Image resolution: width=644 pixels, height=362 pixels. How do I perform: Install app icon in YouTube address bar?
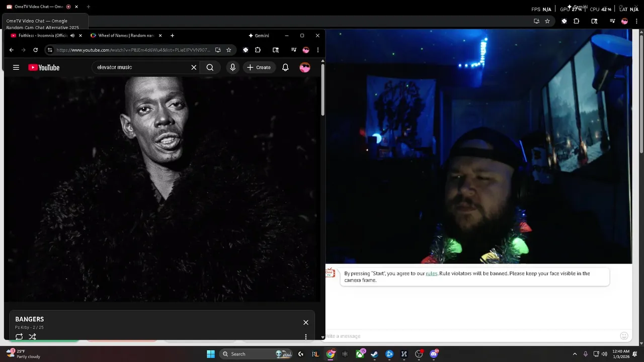(218, 50)
